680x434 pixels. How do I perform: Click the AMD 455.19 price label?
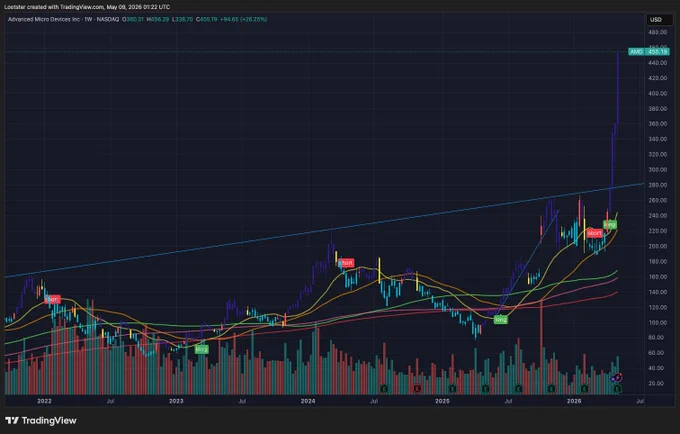(649, 52)
